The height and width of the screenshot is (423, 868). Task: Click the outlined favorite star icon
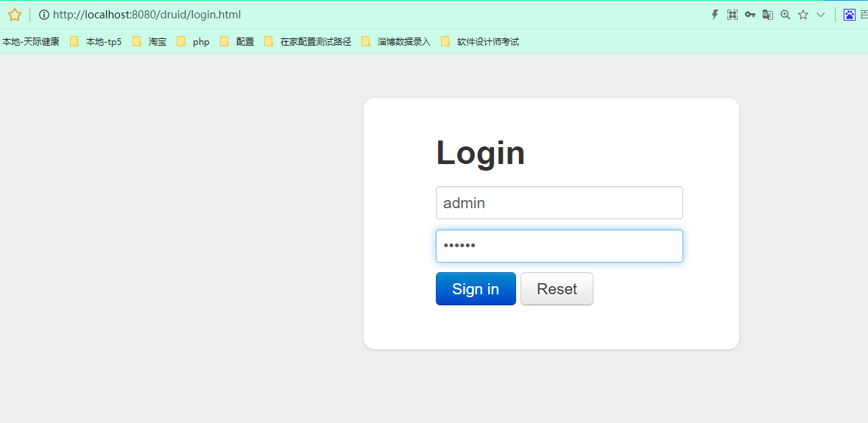(803, 15)
